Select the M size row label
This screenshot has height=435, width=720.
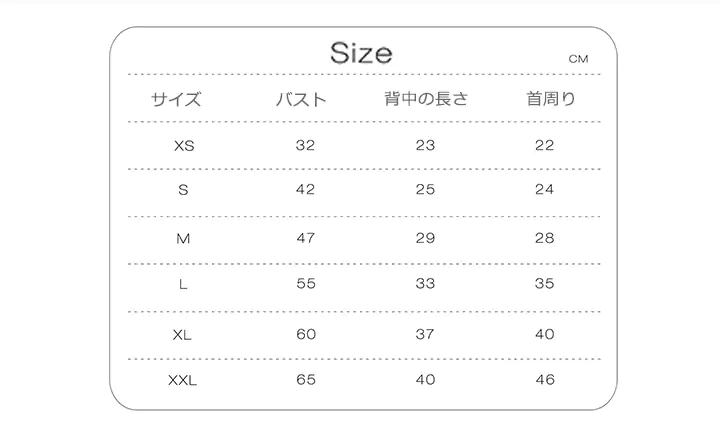coord(183,238)
